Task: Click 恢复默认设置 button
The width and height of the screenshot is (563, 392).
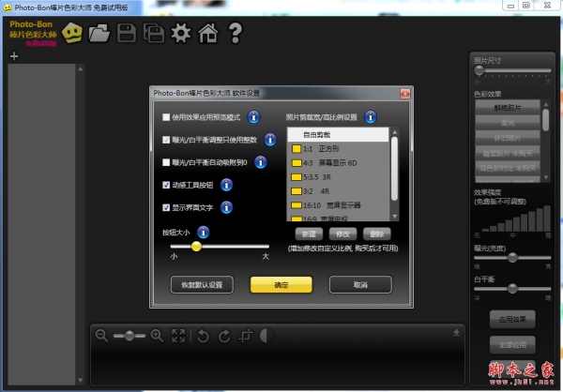Action: click(x=202, y=285)
